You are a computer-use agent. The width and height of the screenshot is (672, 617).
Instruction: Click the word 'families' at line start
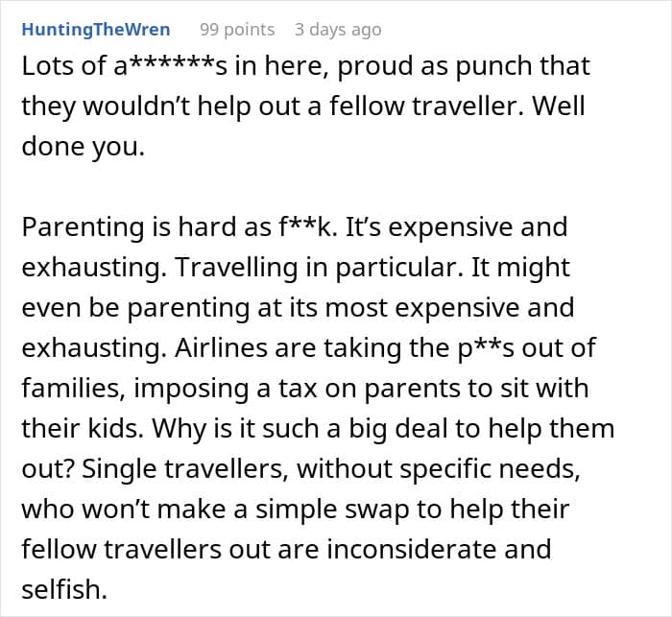[65, 389]
